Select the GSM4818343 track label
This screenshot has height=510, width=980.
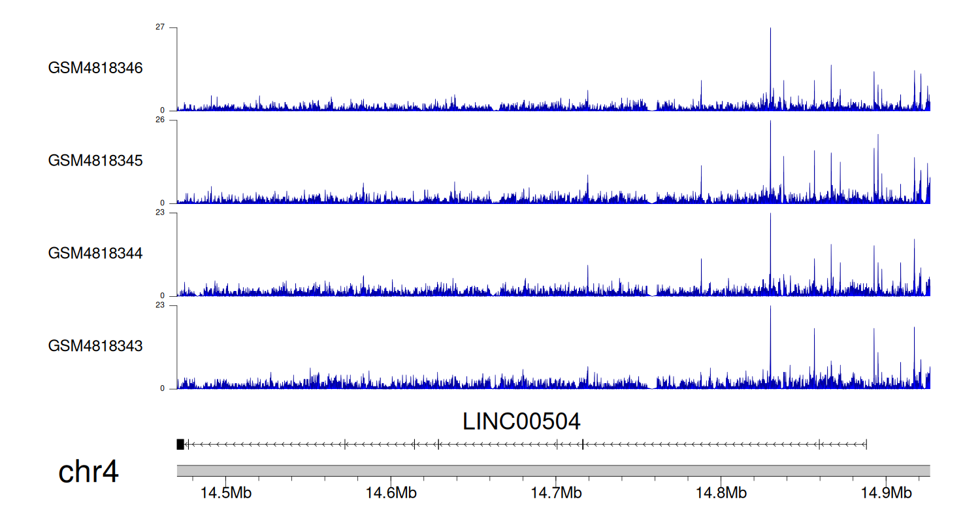pyautogui.click(x=95, y=345)
